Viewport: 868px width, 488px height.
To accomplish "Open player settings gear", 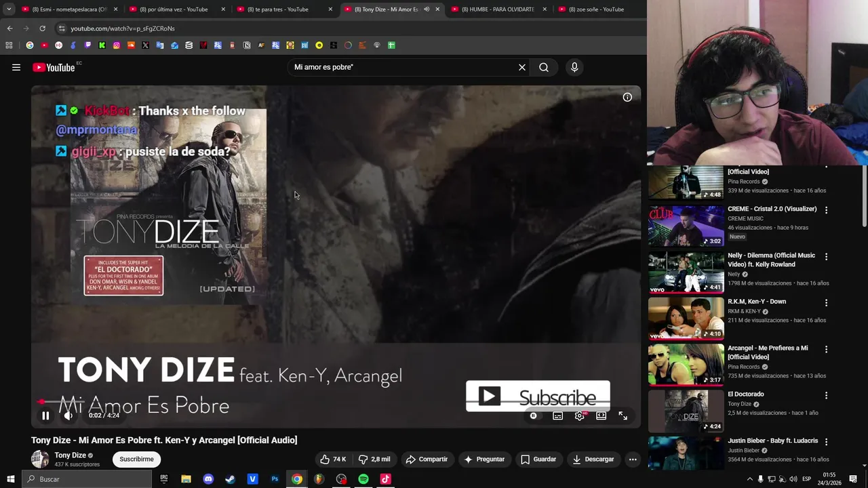I will pyautogui.click(x=579, y=415).
